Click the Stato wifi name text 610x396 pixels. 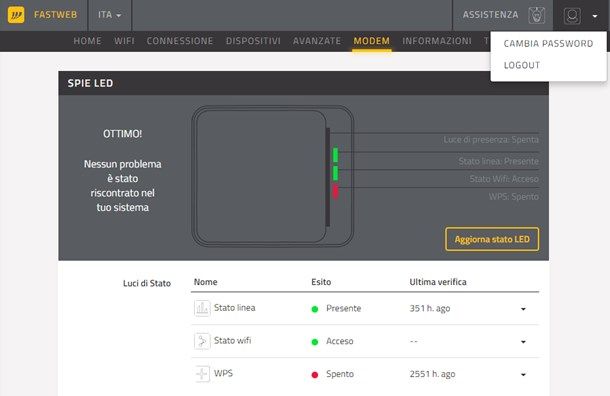pyautogui.click(x=232, y=340)
